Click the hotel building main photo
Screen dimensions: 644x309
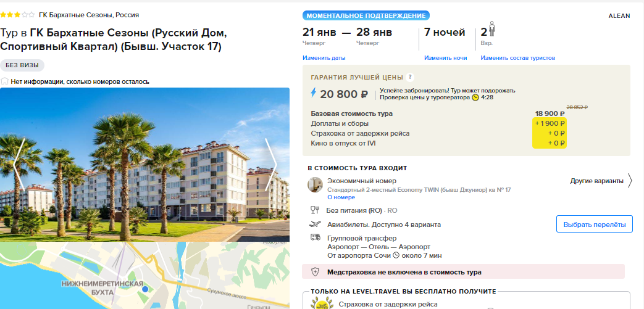click(144, 165)
